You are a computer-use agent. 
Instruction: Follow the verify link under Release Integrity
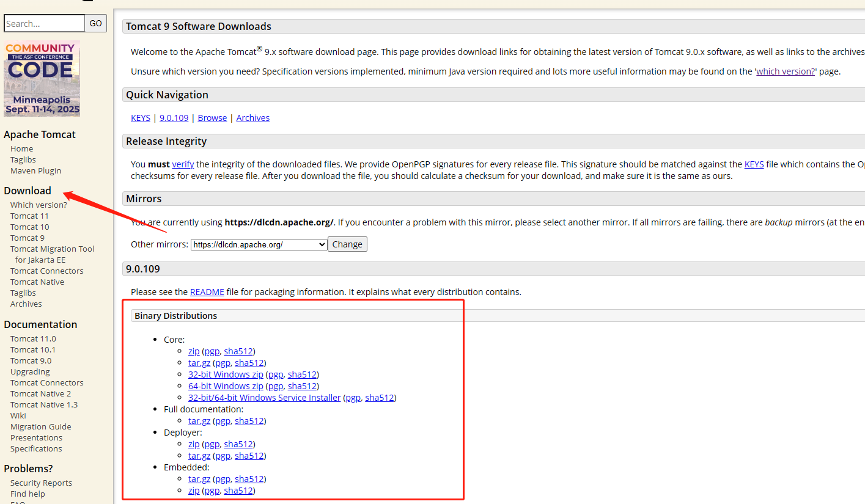coord(183,164)
